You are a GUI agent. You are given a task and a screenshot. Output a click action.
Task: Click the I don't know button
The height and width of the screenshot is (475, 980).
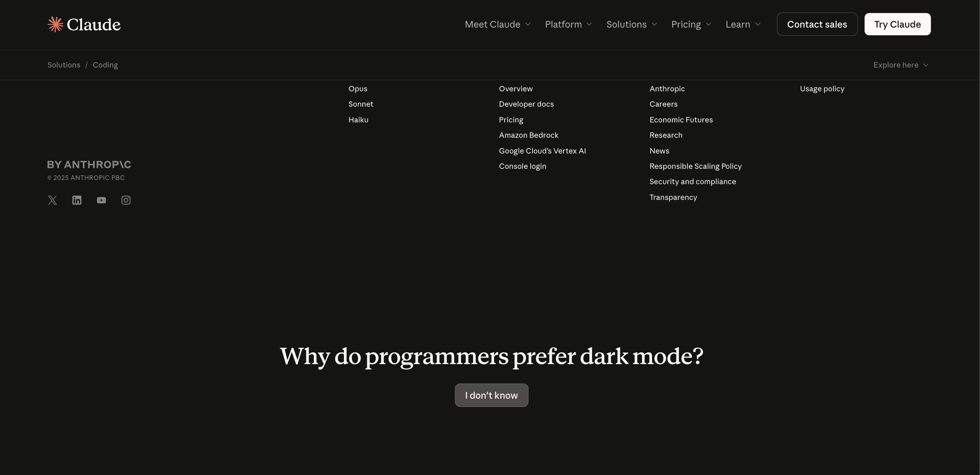point(492,395)
